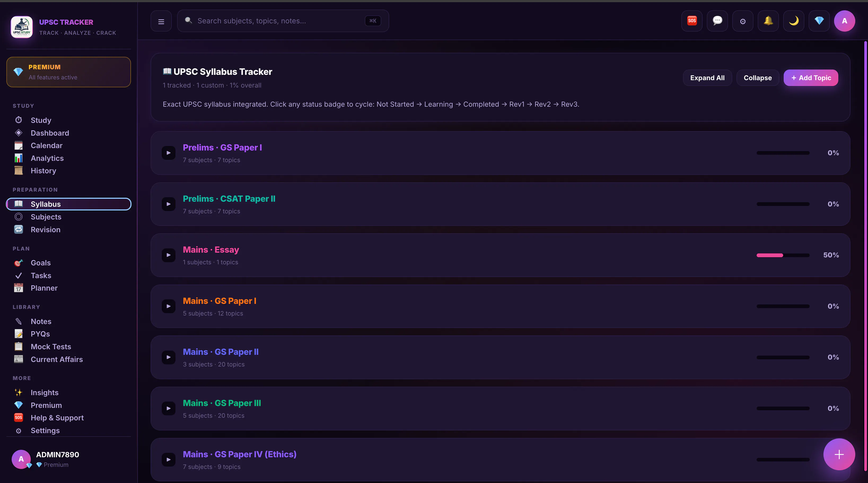Click the Current Affairs newspaper icon
The width and height of the screenshot is (868, 483).
[x=19, y=359]
